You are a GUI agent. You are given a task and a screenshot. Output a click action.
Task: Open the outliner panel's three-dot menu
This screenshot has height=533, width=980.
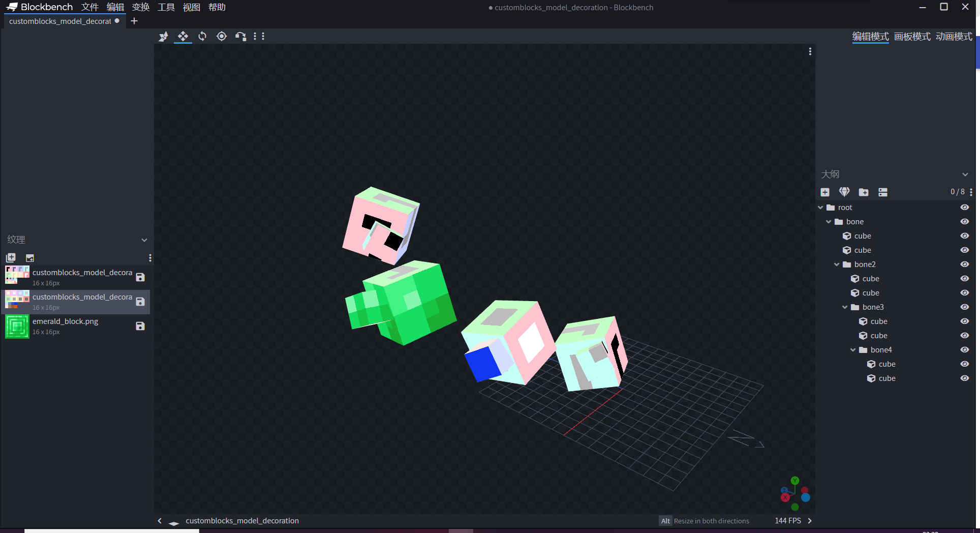[971, 192]
